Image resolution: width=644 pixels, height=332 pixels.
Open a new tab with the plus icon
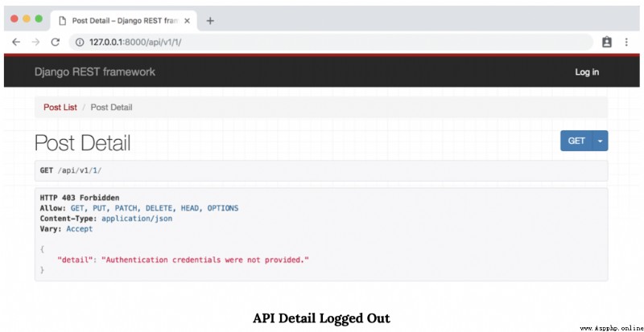click(210, 21)
